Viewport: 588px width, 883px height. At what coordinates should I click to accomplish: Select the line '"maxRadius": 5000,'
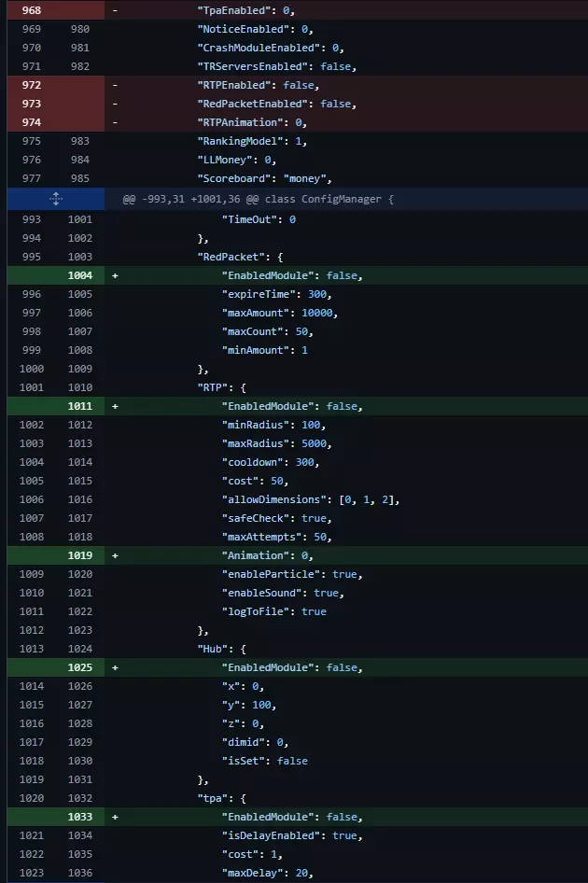click(x=276, y=443)
